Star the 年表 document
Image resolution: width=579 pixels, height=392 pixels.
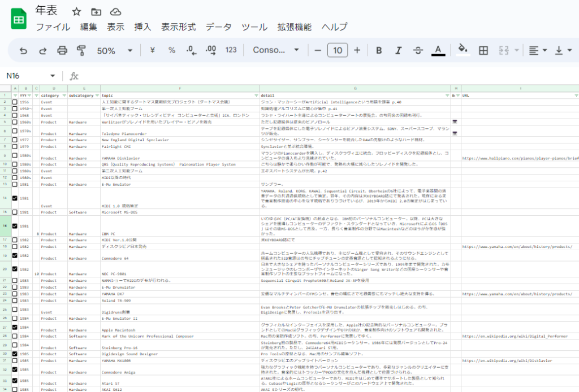77,12
